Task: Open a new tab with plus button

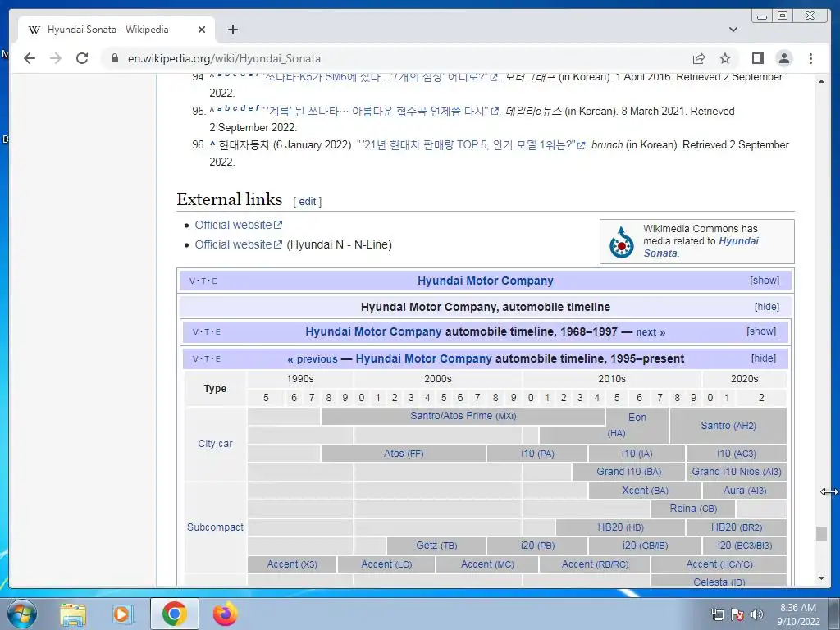Action: [232, 30]
